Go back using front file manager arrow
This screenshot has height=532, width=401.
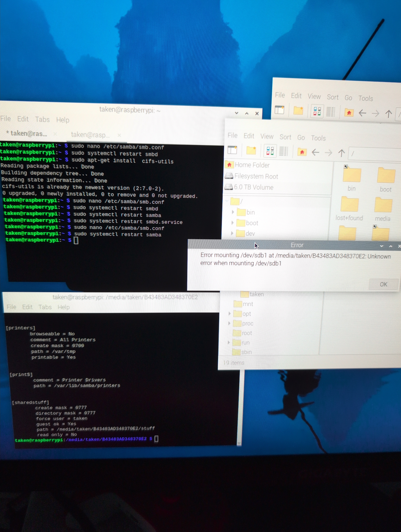(315, 152)
